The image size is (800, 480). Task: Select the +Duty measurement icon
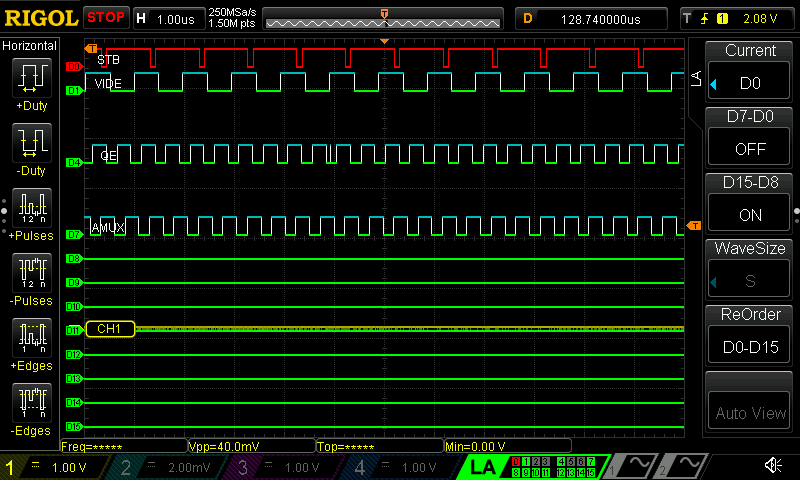(x=30, y=76)
